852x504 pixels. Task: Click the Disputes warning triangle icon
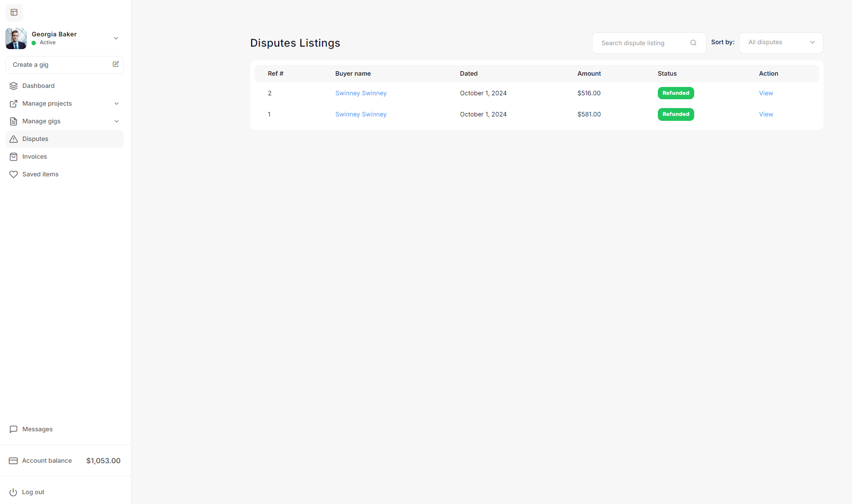[13, 139]
